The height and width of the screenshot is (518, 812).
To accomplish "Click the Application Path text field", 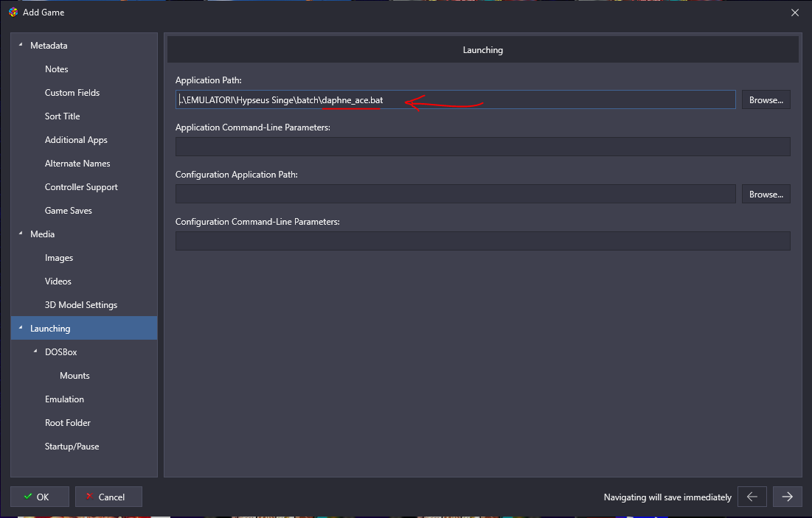I will [455, 99].
